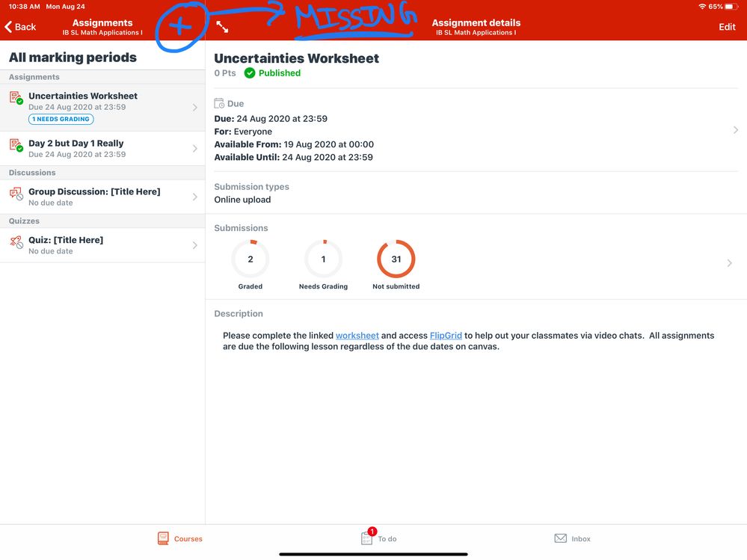Expand the Quiz: [Title Here] row chevron
This screenshot has height=560, width=747.
[195, 245]
